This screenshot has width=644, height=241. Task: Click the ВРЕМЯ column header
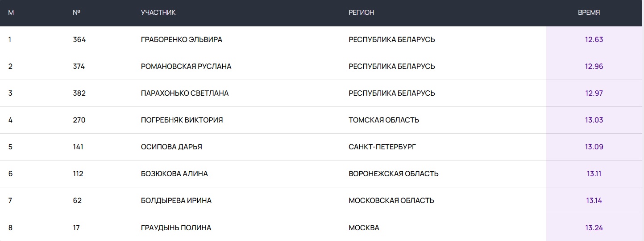point(589,13)
